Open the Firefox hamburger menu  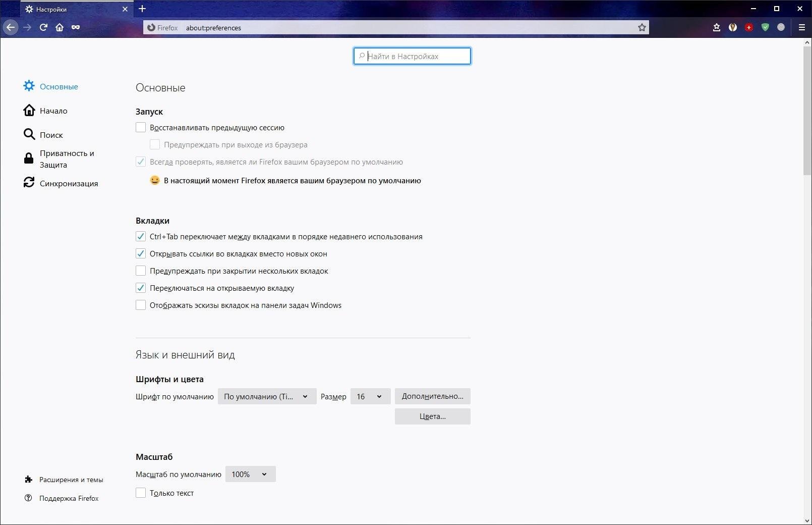801,27
